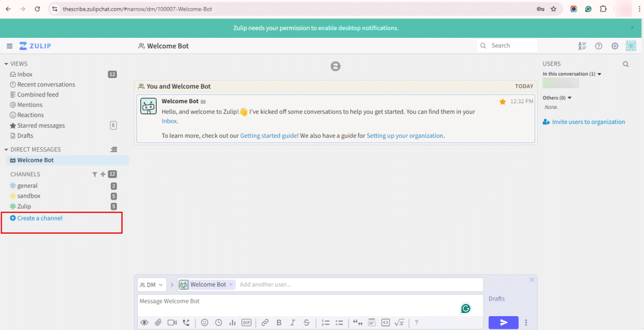Close the compose box
This screenshot has width=644, height=330.
[532, 280]
